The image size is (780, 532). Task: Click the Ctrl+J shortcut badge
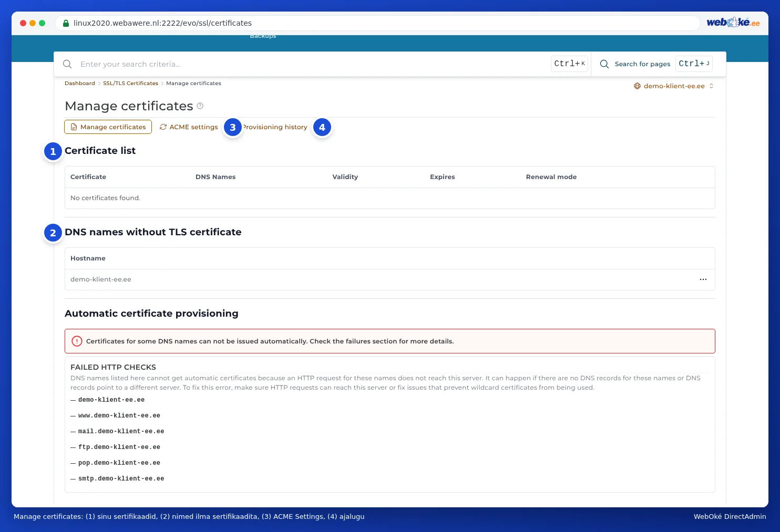694,64
